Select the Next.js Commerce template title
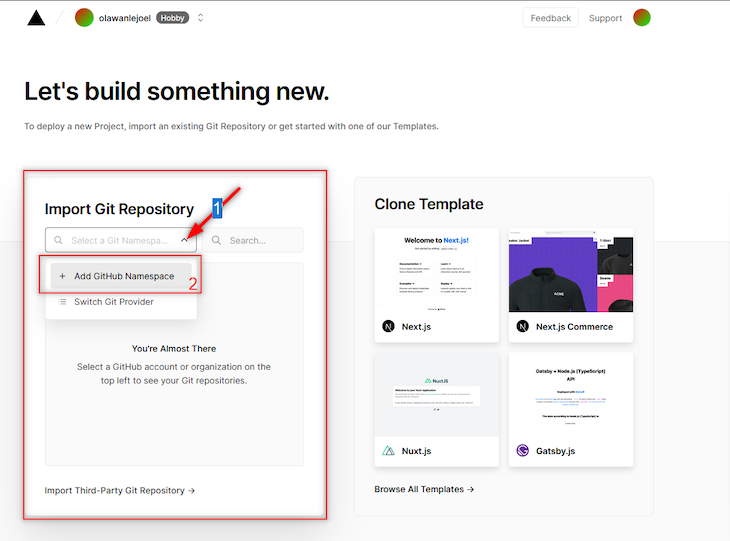This screenshot has height=541, width=730. (574, 327)
